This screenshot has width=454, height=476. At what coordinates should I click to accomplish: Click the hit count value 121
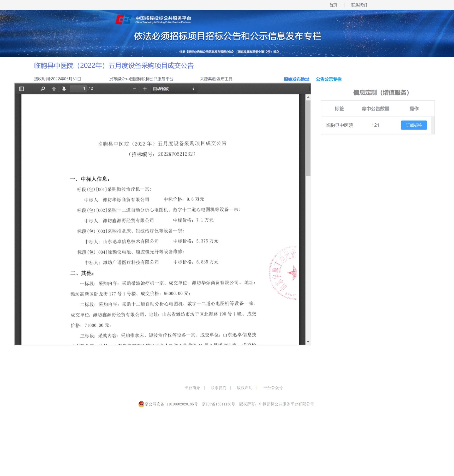point(375,125)
